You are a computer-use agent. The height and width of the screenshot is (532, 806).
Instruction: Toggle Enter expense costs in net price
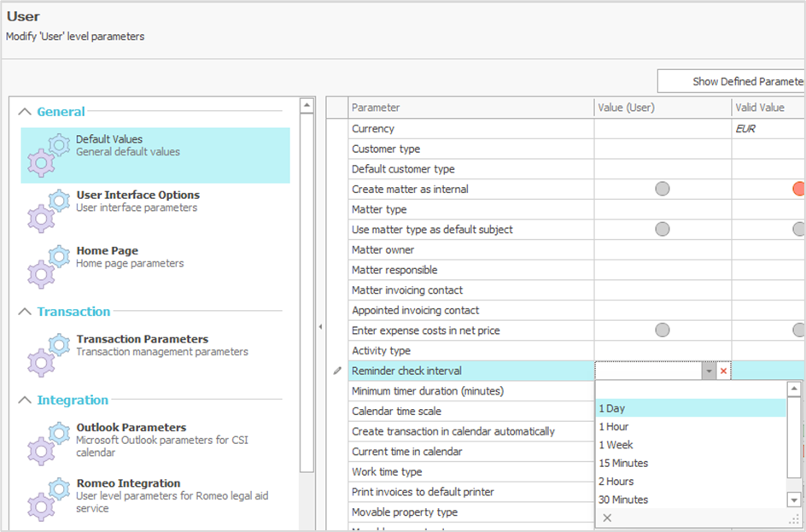tap(663, 330)
